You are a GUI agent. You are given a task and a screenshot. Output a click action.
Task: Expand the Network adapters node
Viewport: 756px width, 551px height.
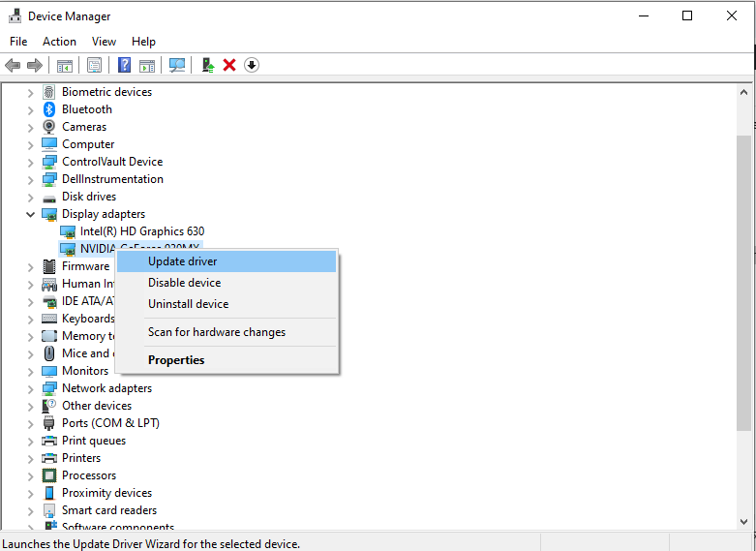(x=30, y=389)
